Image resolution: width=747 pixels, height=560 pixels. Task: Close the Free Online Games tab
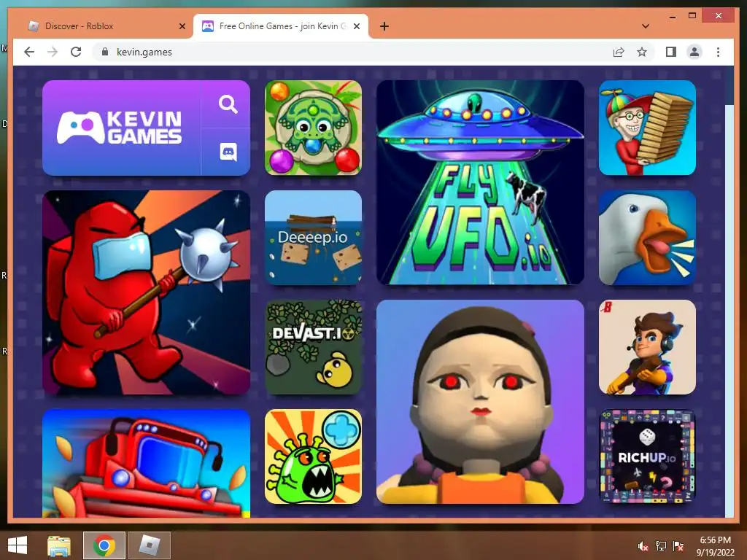coord(356,26)
